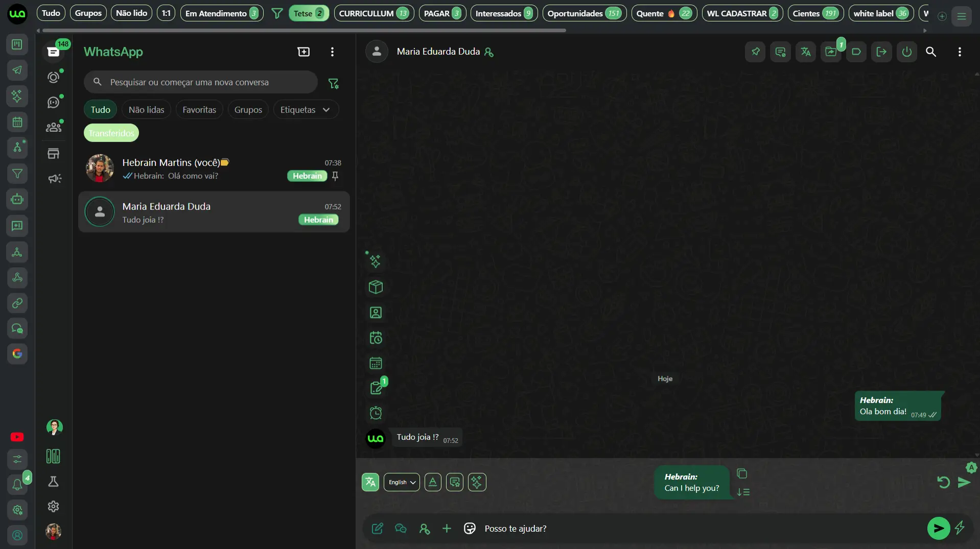Select the white label tab

881,13
